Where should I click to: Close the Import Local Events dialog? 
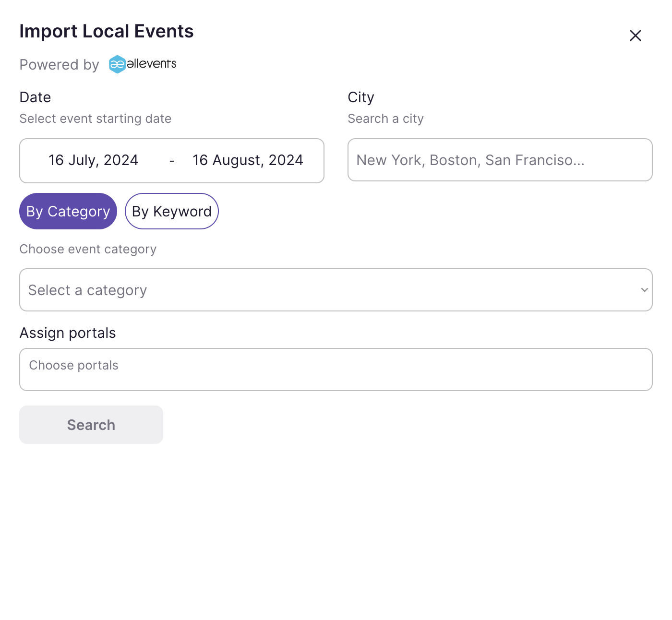pos(635,36)
